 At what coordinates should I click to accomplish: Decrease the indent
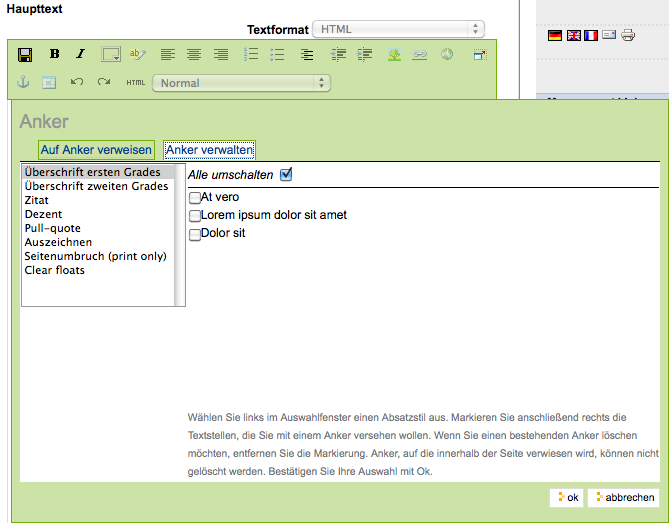(338, 54)
